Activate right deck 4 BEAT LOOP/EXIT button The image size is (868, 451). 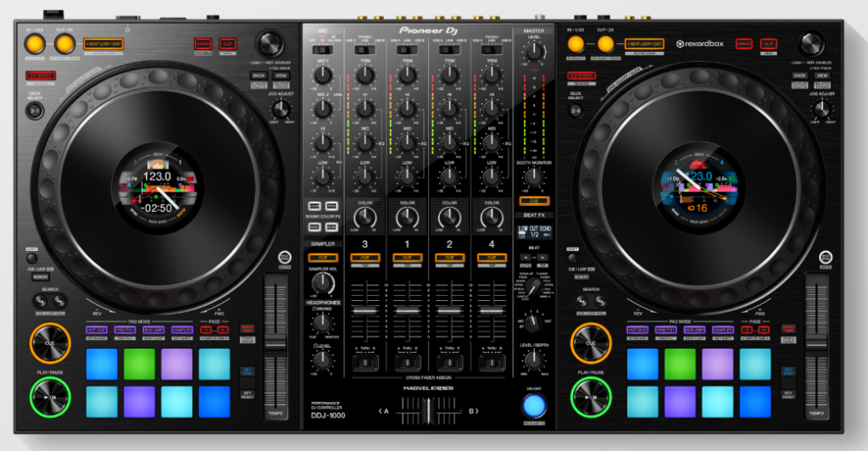tap(644, 44)
